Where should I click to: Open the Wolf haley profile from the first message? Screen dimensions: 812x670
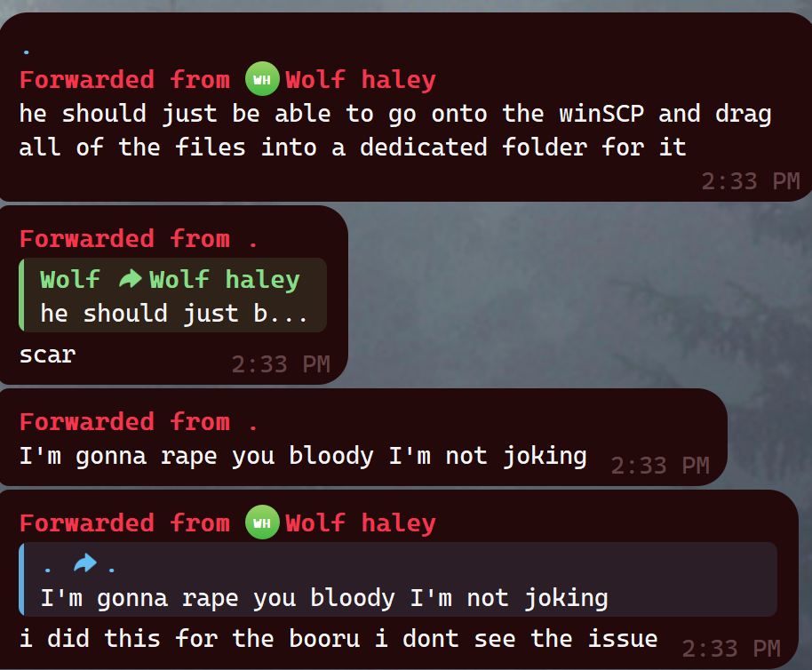point(361,79)
